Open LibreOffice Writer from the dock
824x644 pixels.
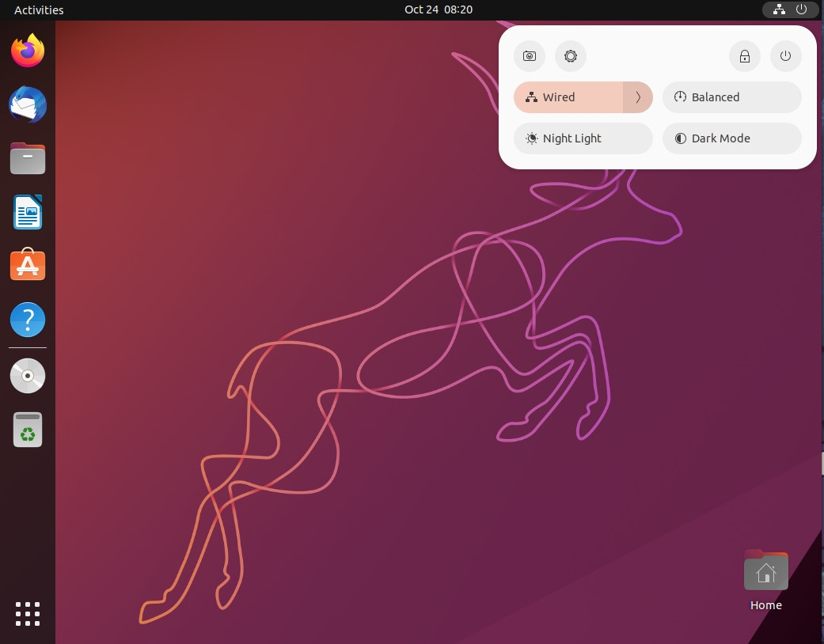pos(28,212)
